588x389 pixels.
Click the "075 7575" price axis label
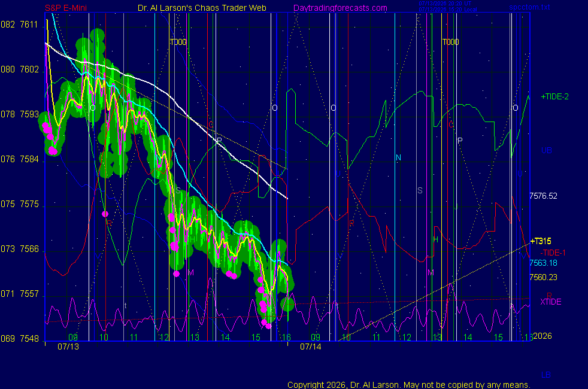(20, 204)
